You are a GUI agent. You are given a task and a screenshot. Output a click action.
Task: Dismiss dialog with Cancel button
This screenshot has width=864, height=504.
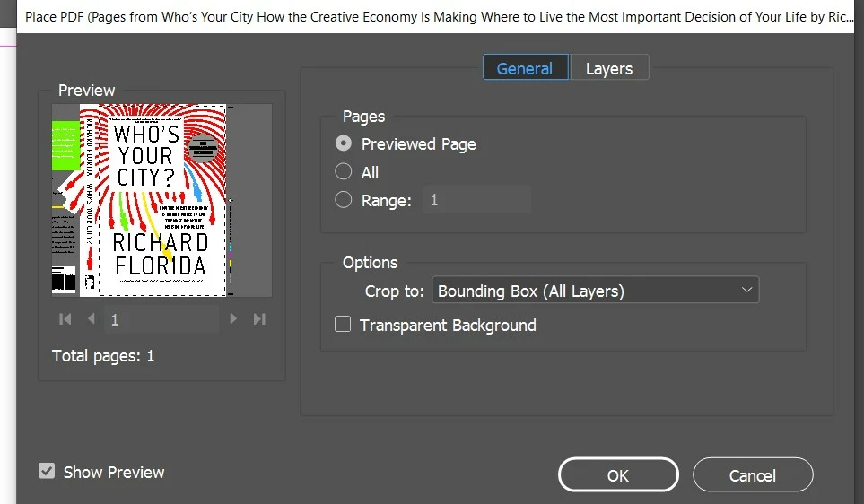point(753,474)
